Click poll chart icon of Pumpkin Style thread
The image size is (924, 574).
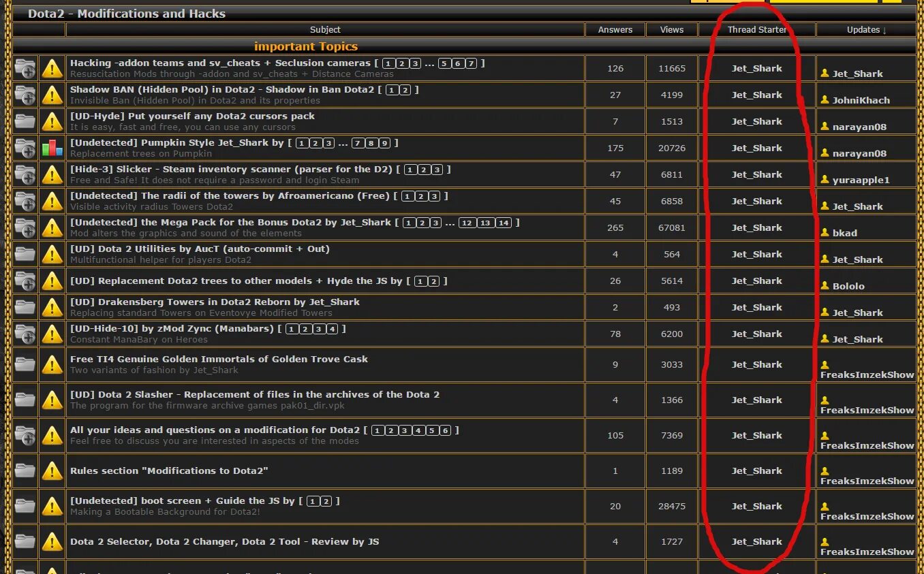pyautogui.click(x=52, y=148)
